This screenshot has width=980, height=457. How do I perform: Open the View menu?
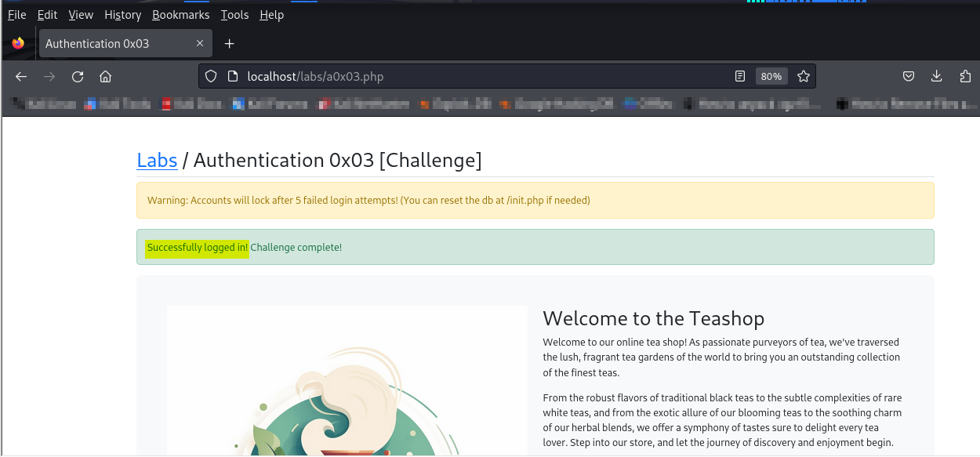coord(81,14)
